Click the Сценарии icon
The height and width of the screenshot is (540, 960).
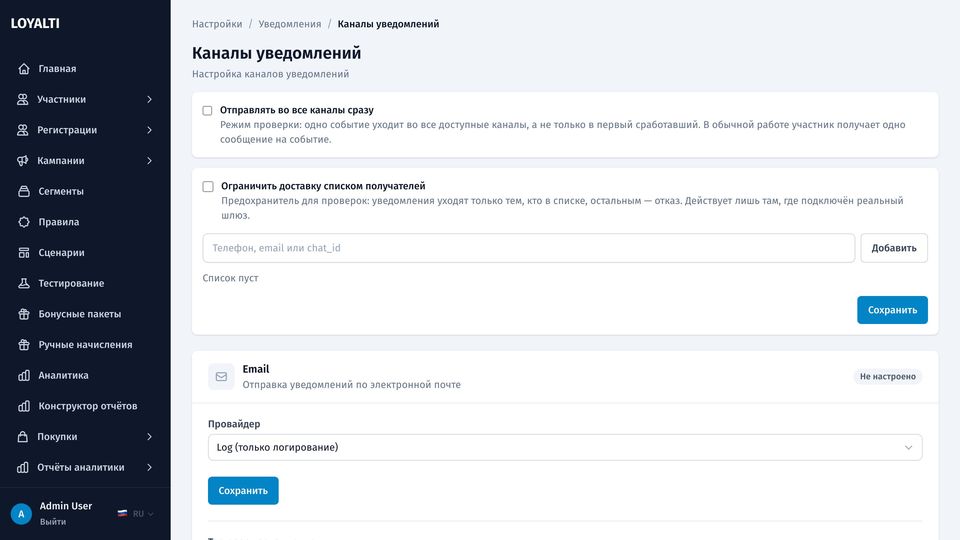pyautogui.click(x=24, y=252)
